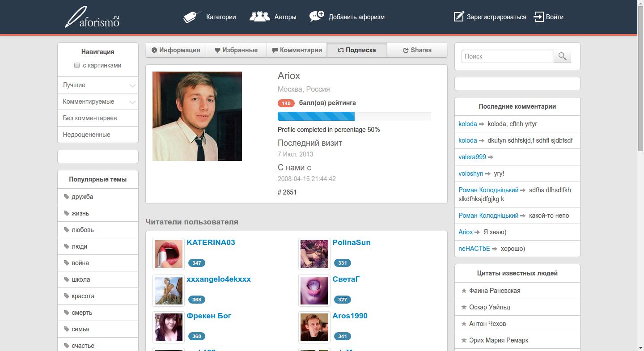
Task: Click СветаГ avatar thumbnail
Action: point(314,291)
